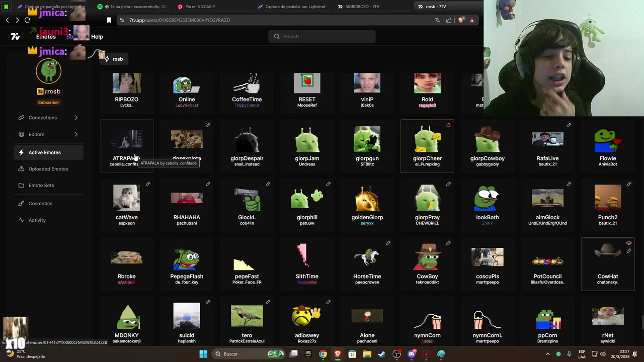Click the pencil edit icon on the CowBoy emote
The width and height of the screenshot is (644, 362).
pyautogui.click(x=448, y=243)
